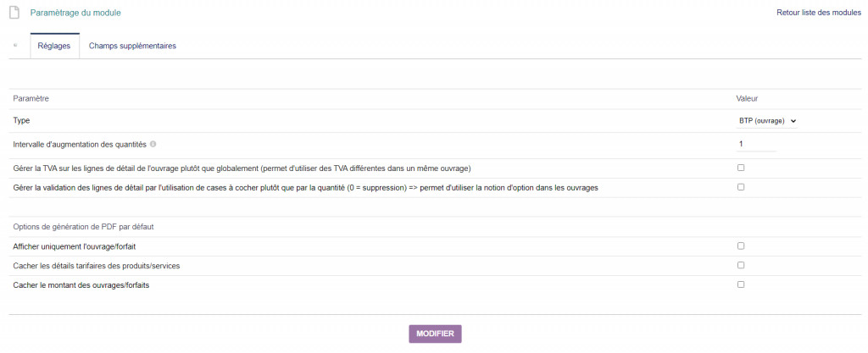The width and height of the screenshot is (868, 353).
Task: Enable the TVA per detail line checkbox
Action: (741, 168)
